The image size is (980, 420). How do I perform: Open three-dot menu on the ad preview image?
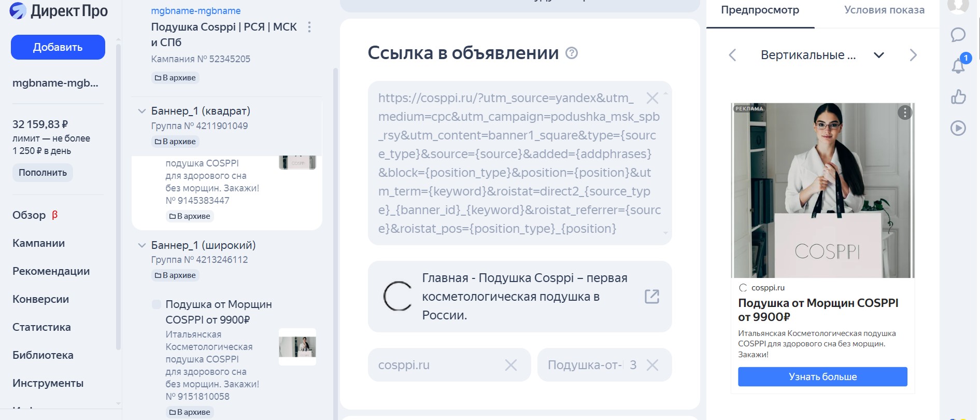[x=905, y=113]
